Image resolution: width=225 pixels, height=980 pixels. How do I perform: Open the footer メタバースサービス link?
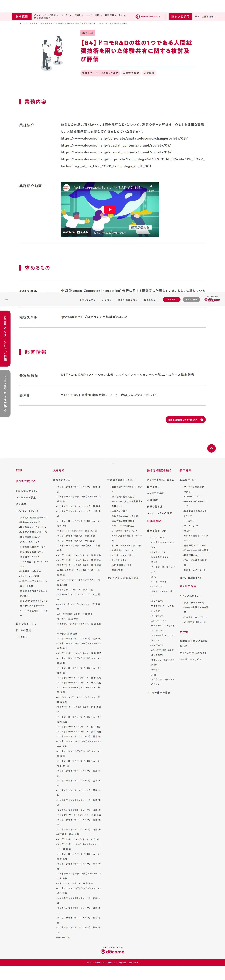click(x=30, y=542)
